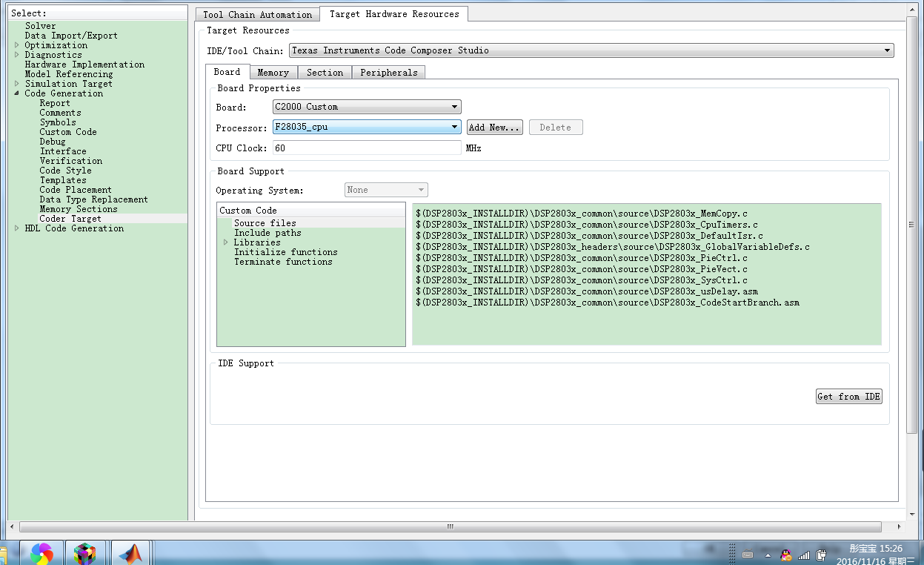This screenshot has width=924, height=565.
Task: Select Comments under Code Generation
Action: pos(60,113)
